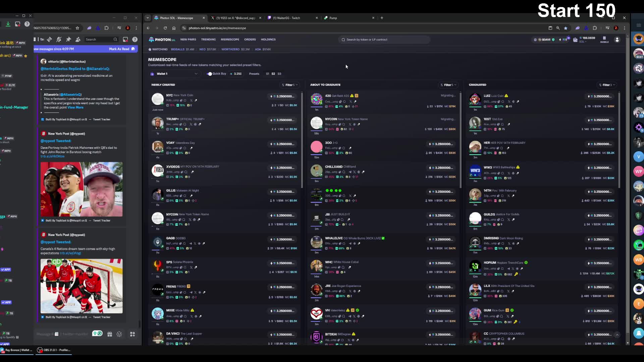Show Discord member list icon

coord(78,40)
